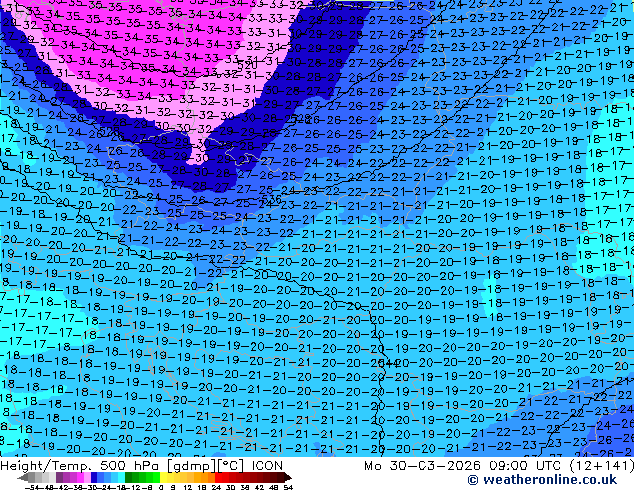Screen dimensions: 634x490
Task: Pick the light pink legend swatch
Action: click(x=87, y=477)
